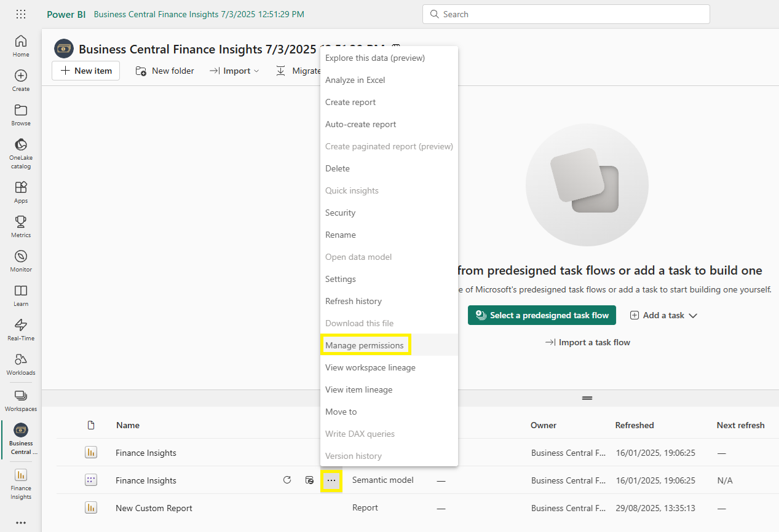This screenshot has height=532, width=779.
Task: Open OneLake catalog from sidebar
Action: [21, 153]
